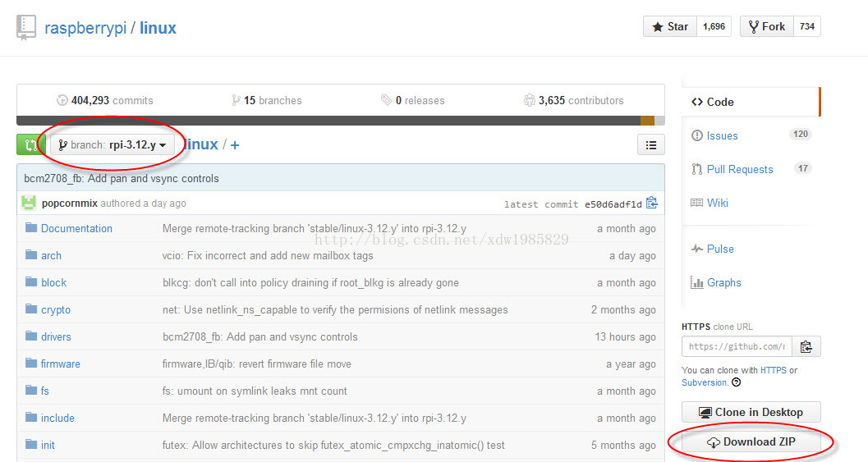Click the language statistics color bar
The image size is (868, 462).
[341, 121]
